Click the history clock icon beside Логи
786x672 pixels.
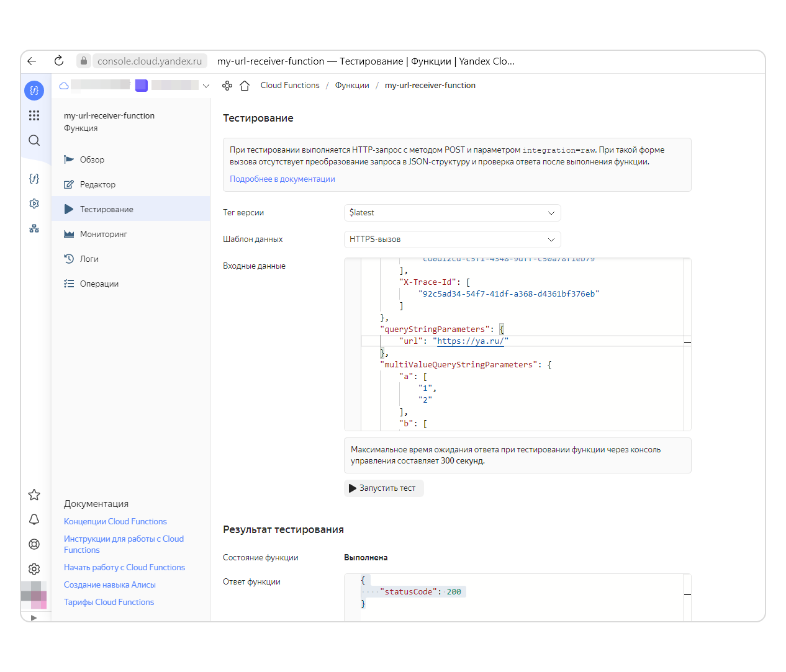click(69, 259)
